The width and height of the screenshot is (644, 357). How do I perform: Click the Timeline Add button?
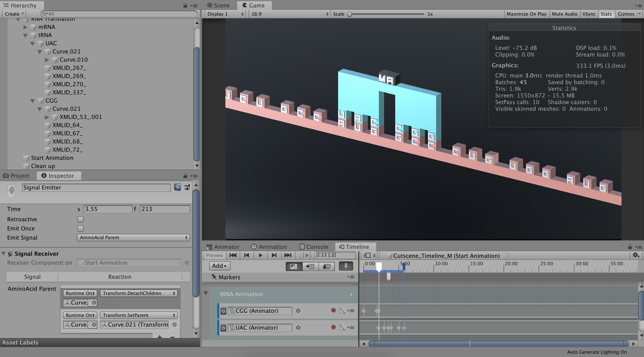(219, 266)
